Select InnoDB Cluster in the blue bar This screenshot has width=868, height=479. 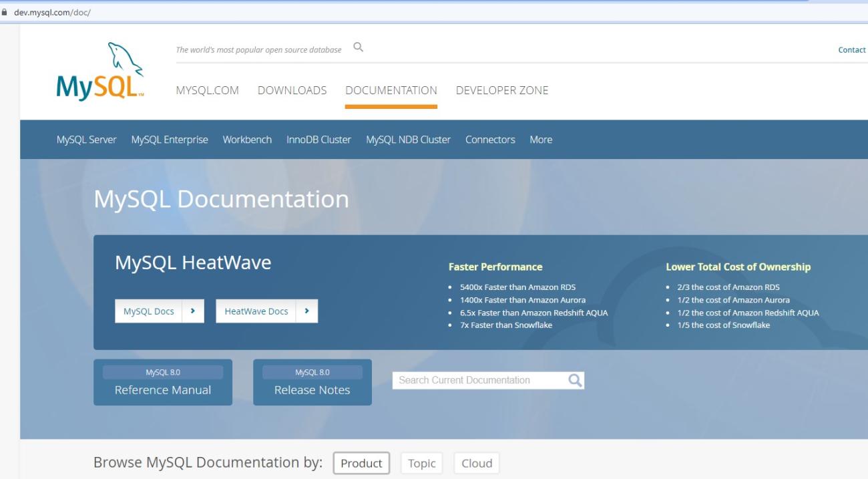(318, 140)
